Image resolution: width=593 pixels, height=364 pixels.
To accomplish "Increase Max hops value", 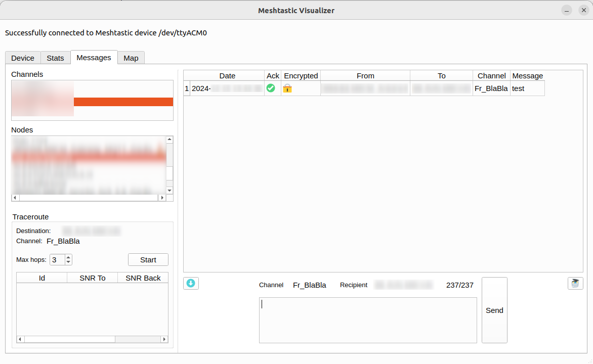I will 68,257.
